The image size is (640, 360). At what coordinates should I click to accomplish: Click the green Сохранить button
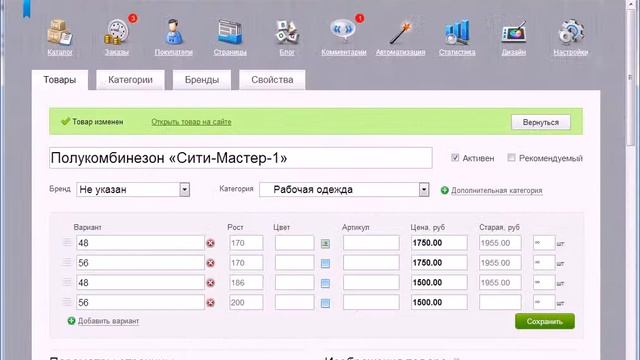pos(545,321)
